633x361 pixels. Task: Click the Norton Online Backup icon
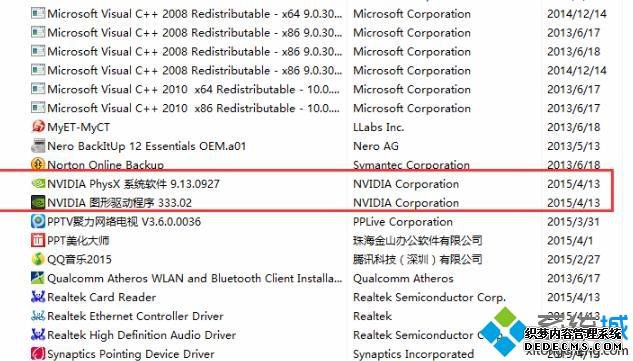(x=38, y=164)
